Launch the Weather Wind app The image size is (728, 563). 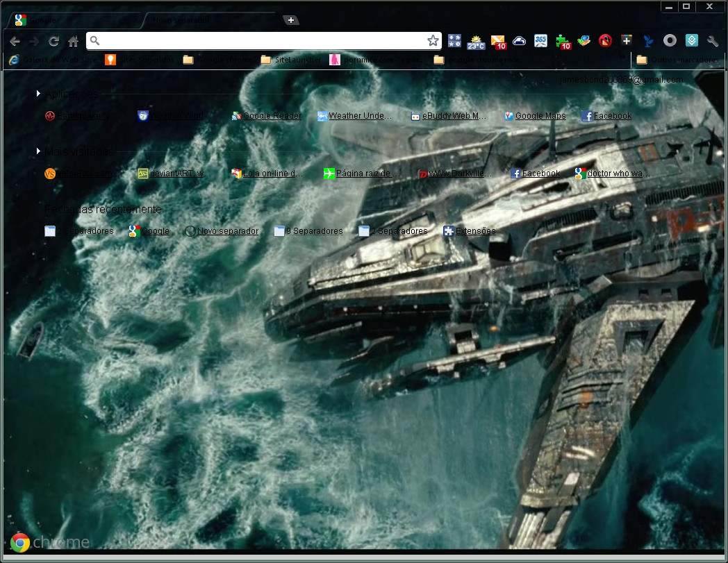pos(171,116)
